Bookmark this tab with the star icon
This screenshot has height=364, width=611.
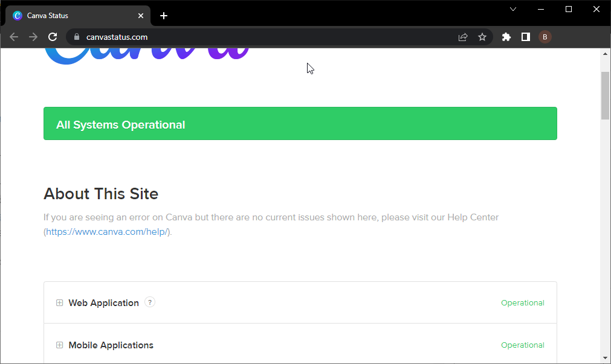482,37
